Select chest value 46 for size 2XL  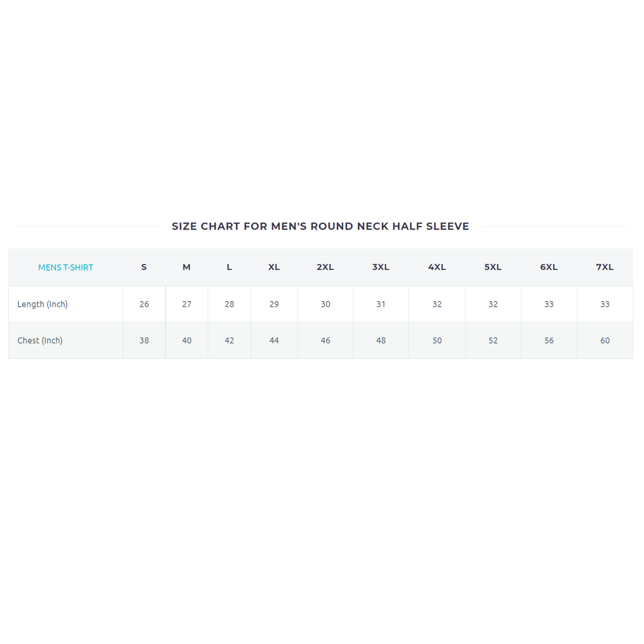click(325, 341)
